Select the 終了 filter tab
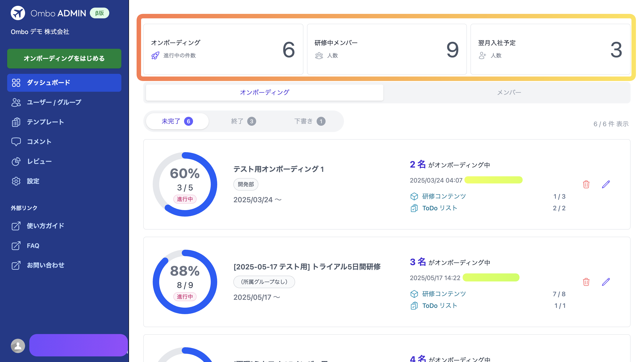644x362 pixels. click(x=243, y=121)
